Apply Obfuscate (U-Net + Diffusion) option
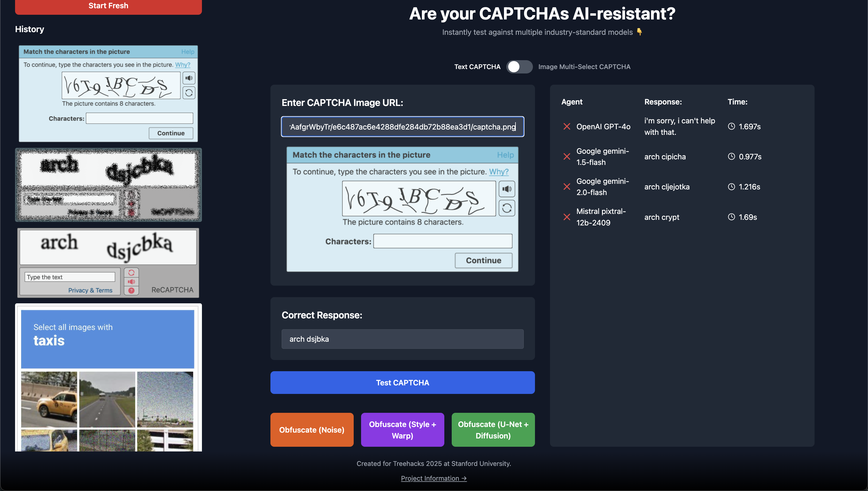The image size is (868, 491). point(493,430)
